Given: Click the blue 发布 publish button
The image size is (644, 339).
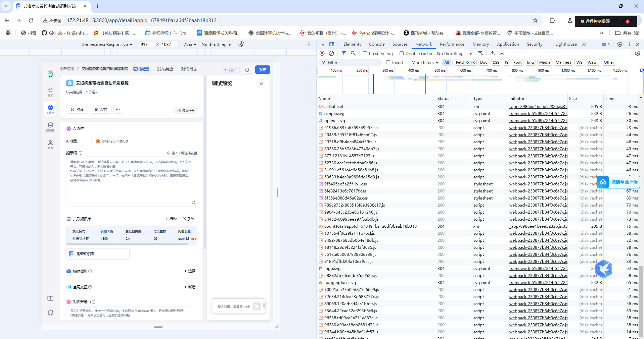Looking at the screenshot, I should pos(263,70).
